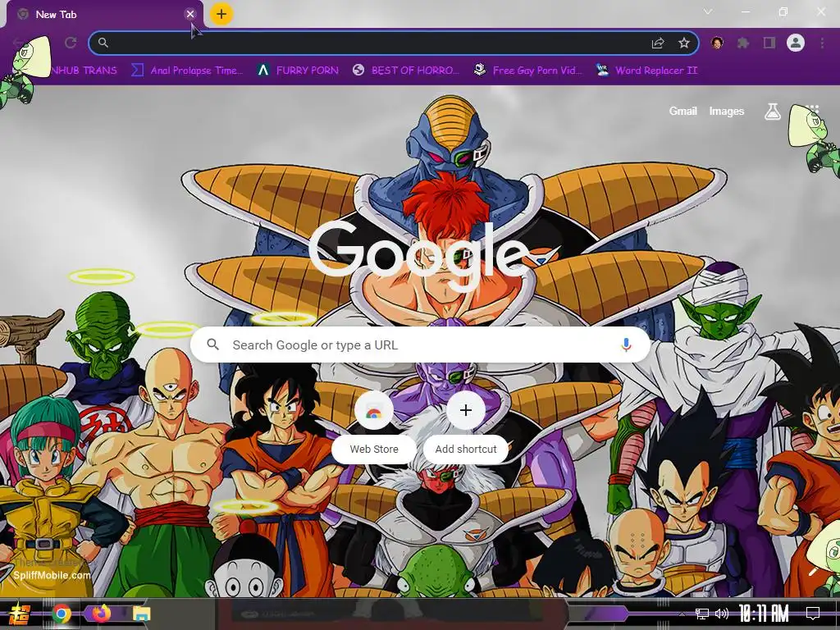The height and width of the screenshot is (630, 840).
Task: Open the Chrome profile menu
Action: (x=796, y=43)
